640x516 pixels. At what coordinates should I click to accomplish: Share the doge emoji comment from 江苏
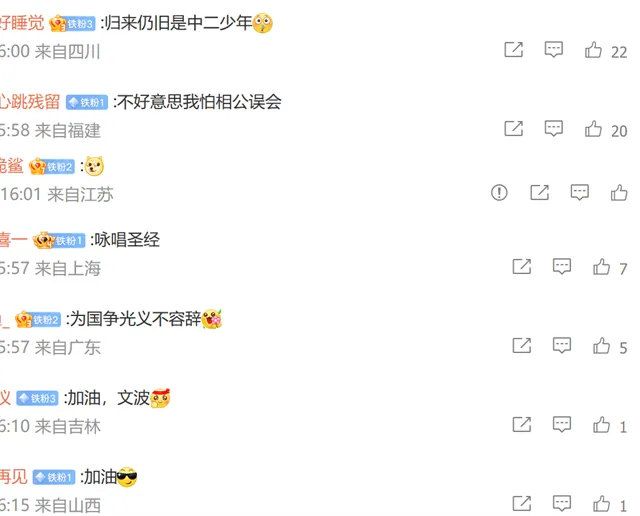tap(539, 192)
